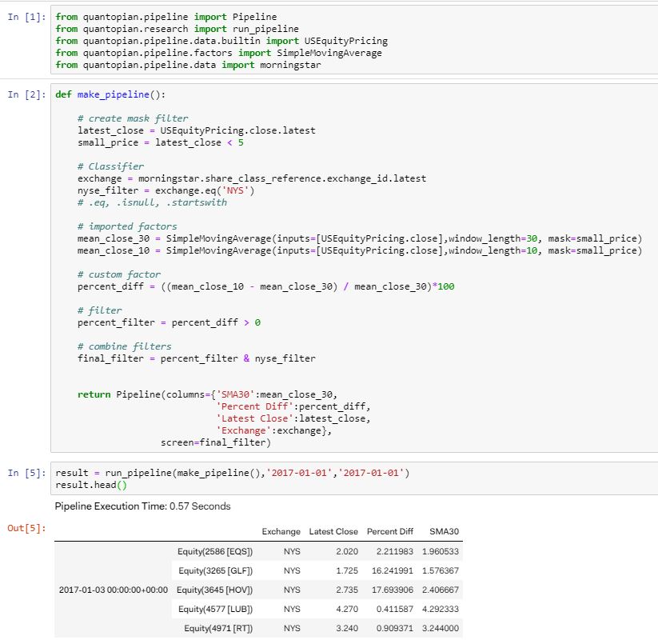Click the row label 'Equity(4971 [RT])'

point(218,629)
